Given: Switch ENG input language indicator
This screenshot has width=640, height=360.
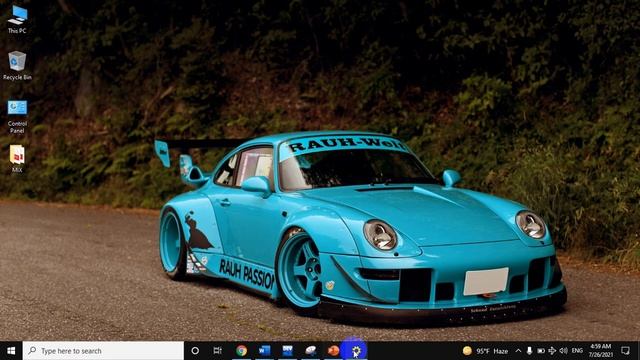Looking at the screenshot, I should tap(577, 351).
